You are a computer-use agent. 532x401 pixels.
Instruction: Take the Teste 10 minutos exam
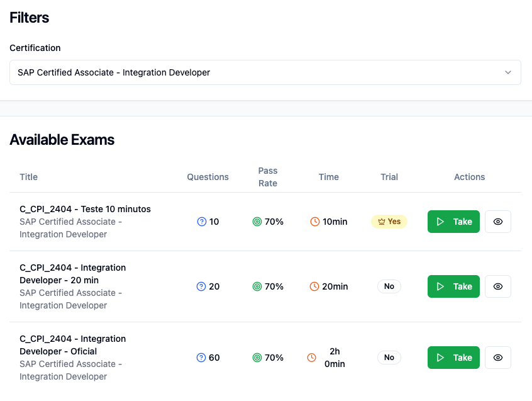click(x=453, y=222)
